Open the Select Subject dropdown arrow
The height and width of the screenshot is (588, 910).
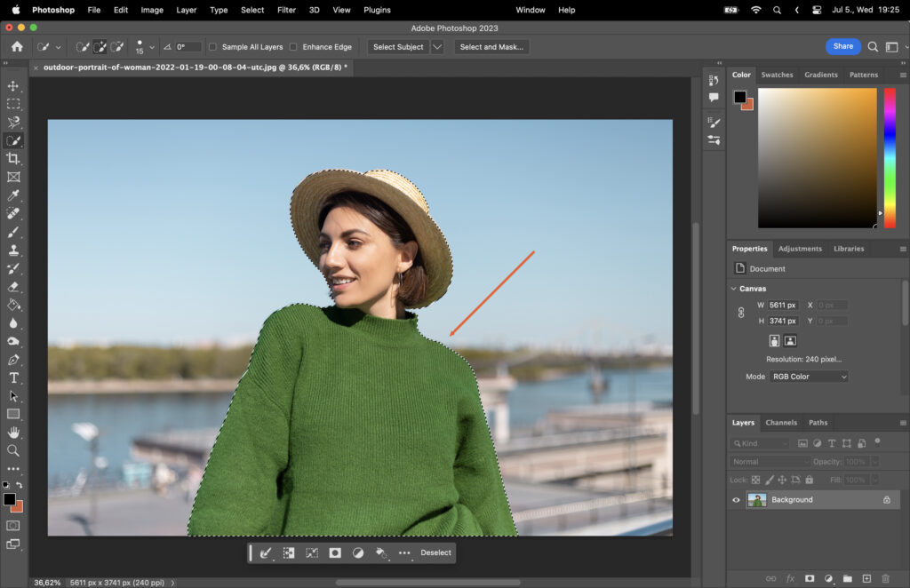coord(437,46)
